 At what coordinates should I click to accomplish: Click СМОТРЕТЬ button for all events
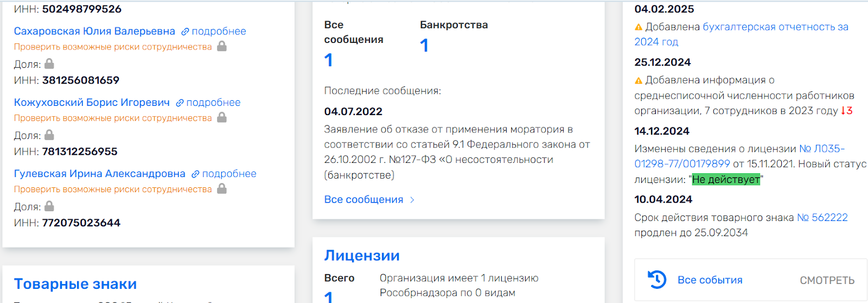pyautogui.click(x=827, y=280)
